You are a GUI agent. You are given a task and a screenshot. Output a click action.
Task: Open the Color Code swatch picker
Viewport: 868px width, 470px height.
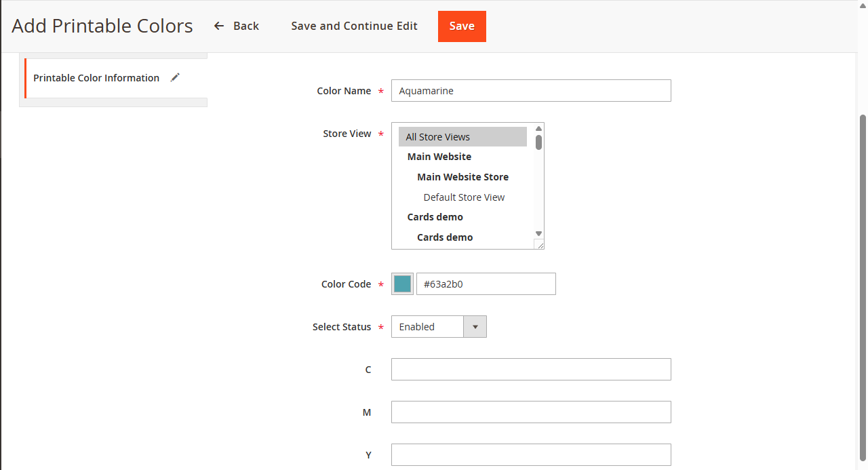click(x=402, y=284)
